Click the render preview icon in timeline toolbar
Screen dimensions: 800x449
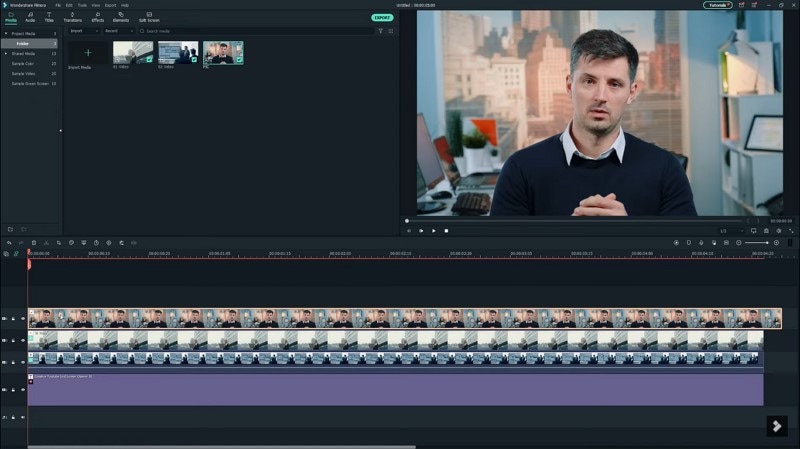coord(677,243)
